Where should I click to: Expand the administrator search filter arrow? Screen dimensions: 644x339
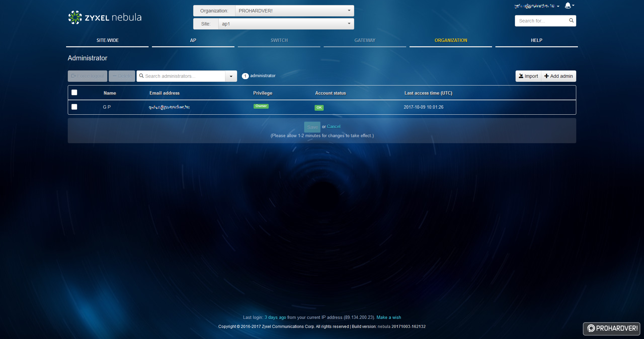tap(231, 76)
